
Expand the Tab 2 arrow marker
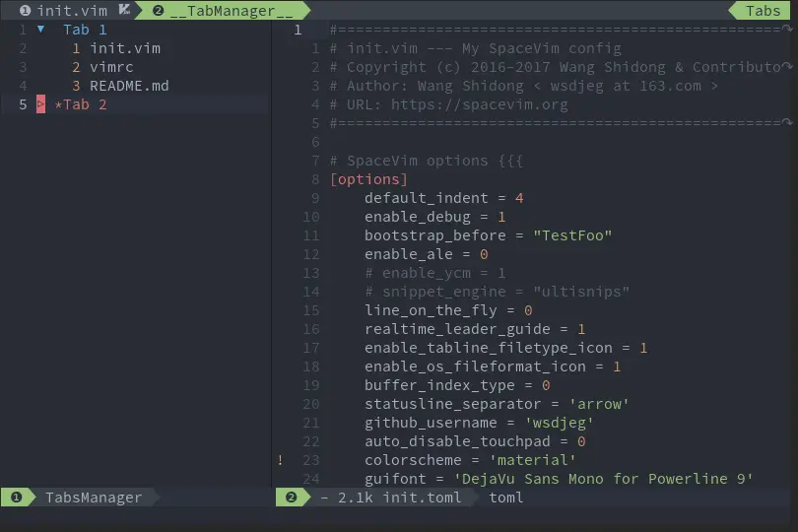[40, 104]
